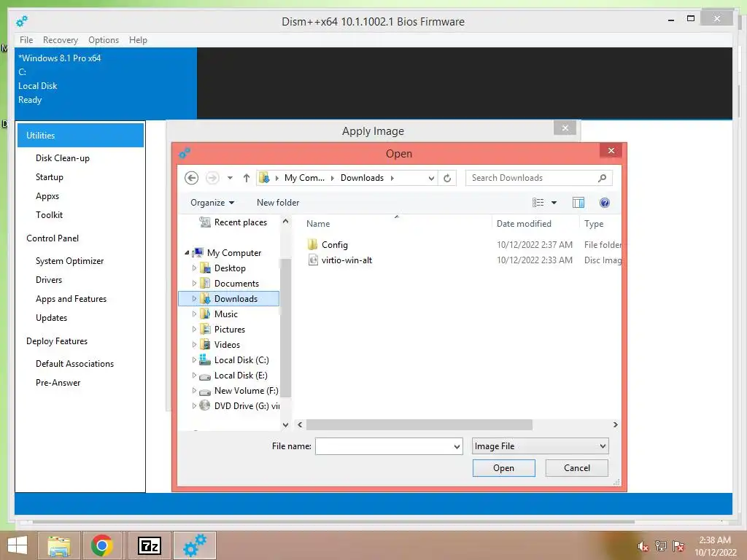Click New folder button
The width and height of the screenshot is (747, 560).
tap(278, 203)
